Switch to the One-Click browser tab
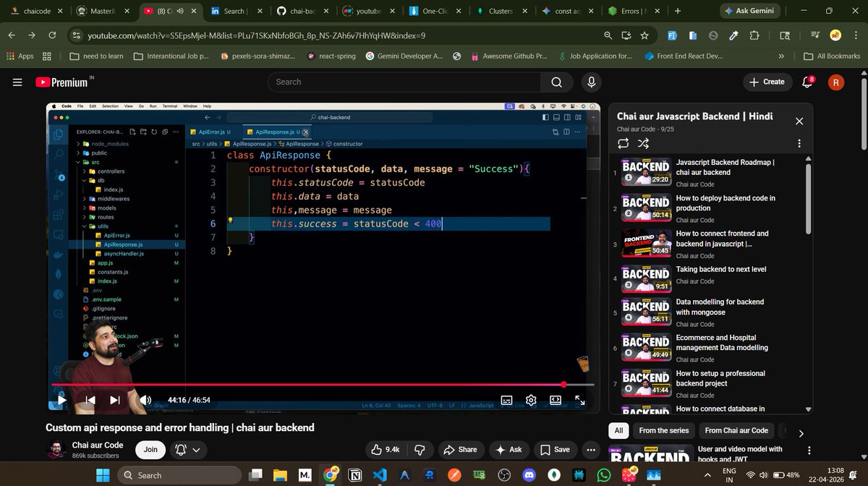 434,12
